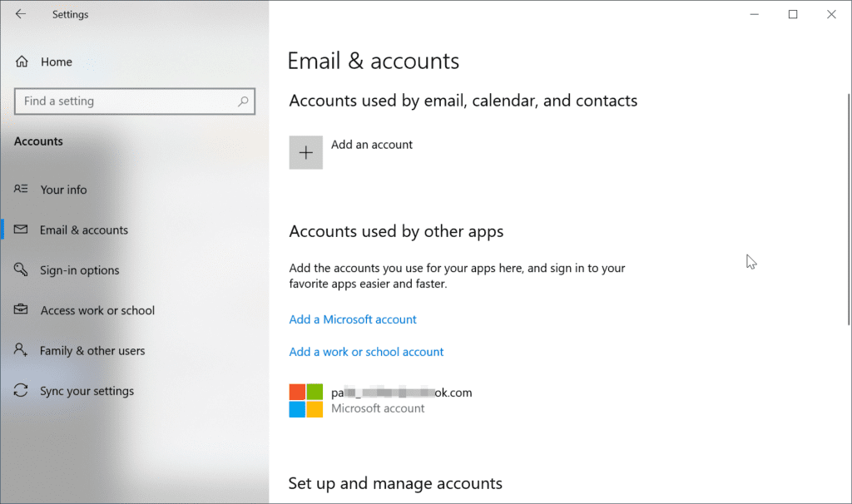This screenshot has width=852, height=504.
Task: Click the search magnifier icon
Action: tap(242, 101)
